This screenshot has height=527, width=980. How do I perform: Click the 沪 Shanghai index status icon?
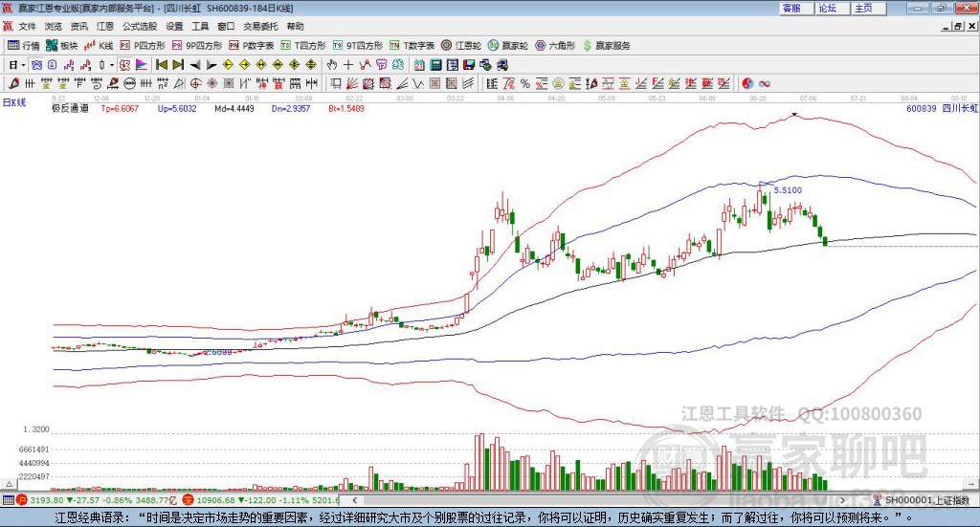[x=22, y=500]
